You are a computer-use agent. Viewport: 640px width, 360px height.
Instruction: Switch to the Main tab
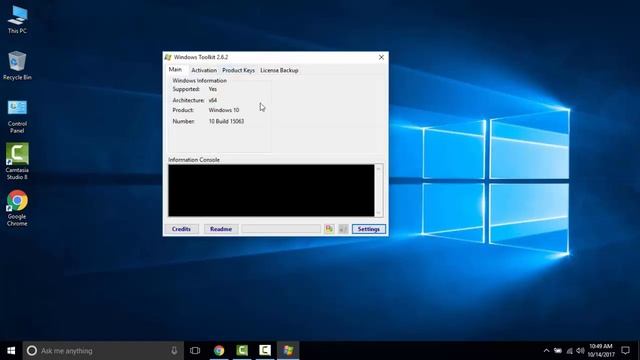click(x=176, y=70)
